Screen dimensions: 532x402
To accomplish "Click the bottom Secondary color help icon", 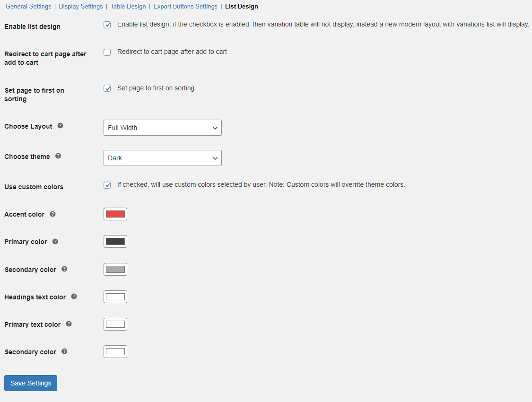I will tap(64, 351).
